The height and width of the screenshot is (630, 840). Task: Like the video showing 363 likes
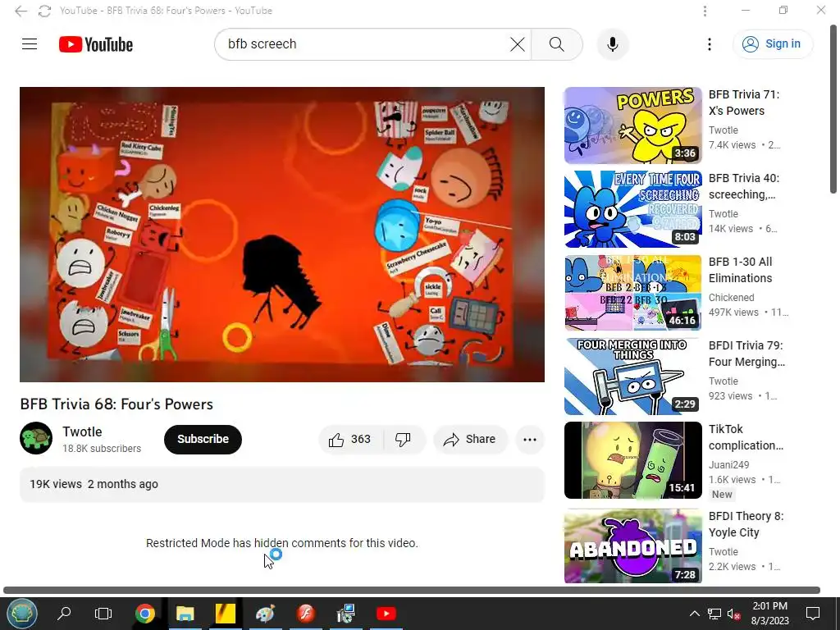pyautogui.click(x=351, y=440)
